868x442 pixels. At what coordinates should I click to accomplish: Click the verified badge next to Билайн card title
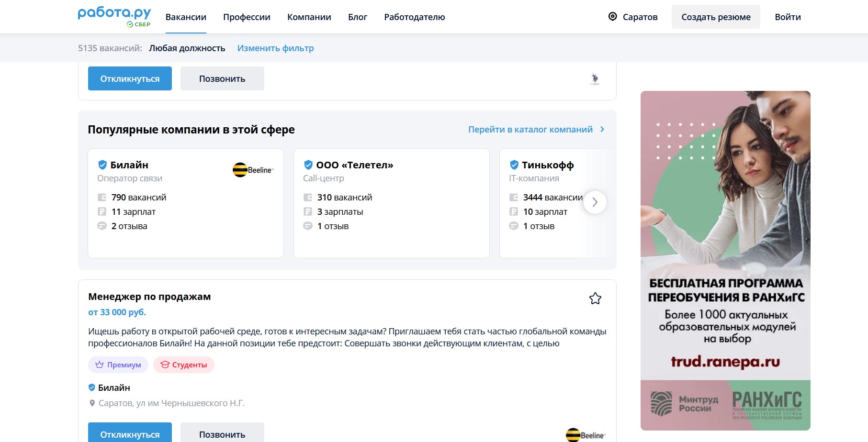102,165
